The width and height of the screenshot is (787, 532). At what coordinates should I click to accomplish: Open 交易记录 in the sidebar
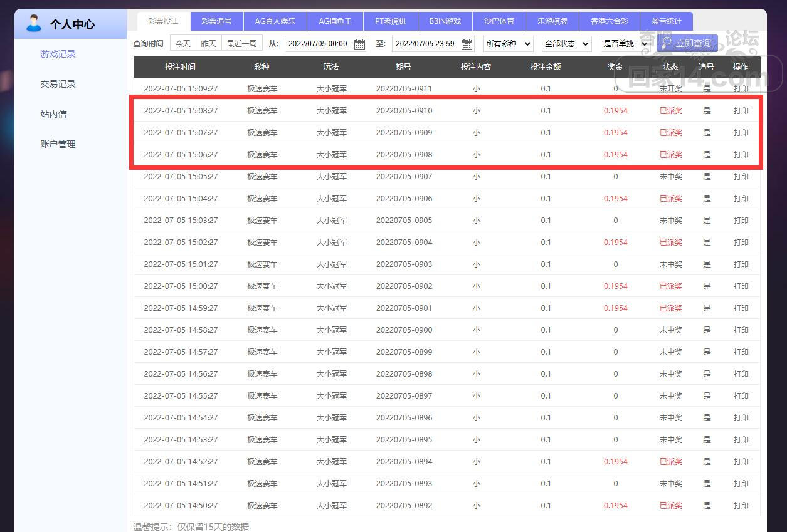tap(58, 84)
